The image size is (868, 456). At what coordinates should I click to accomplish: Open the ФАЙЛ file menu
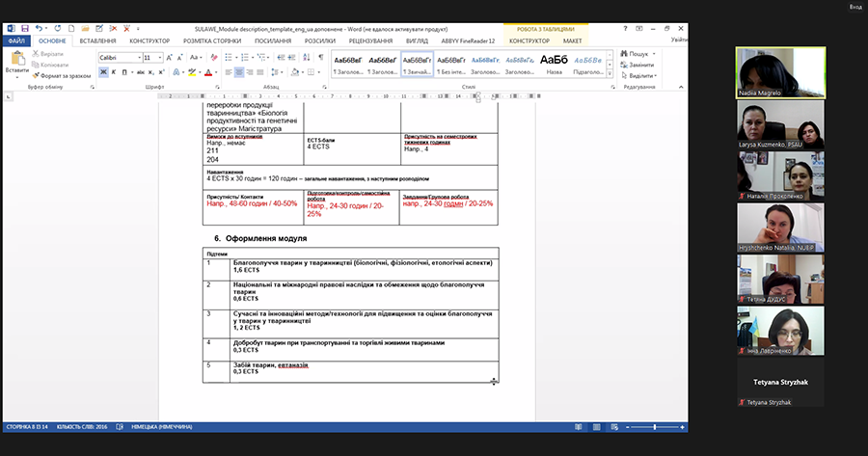click(16, 40)
